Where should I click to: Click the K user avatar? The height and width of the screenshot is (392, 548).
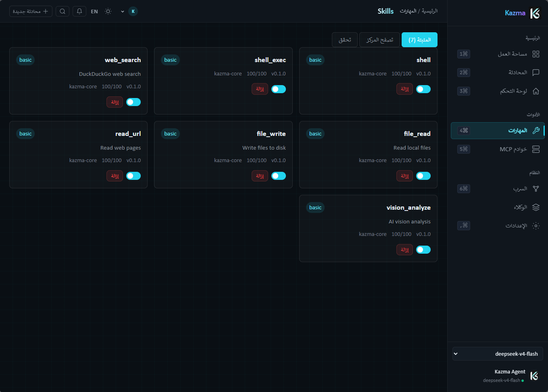pos(133,11)
